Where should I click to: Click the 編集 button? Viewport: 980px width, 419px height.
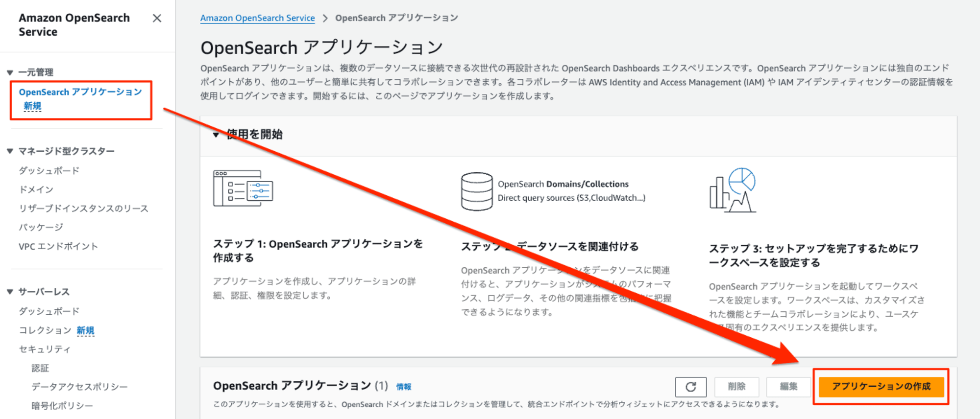tap(788, 387)
